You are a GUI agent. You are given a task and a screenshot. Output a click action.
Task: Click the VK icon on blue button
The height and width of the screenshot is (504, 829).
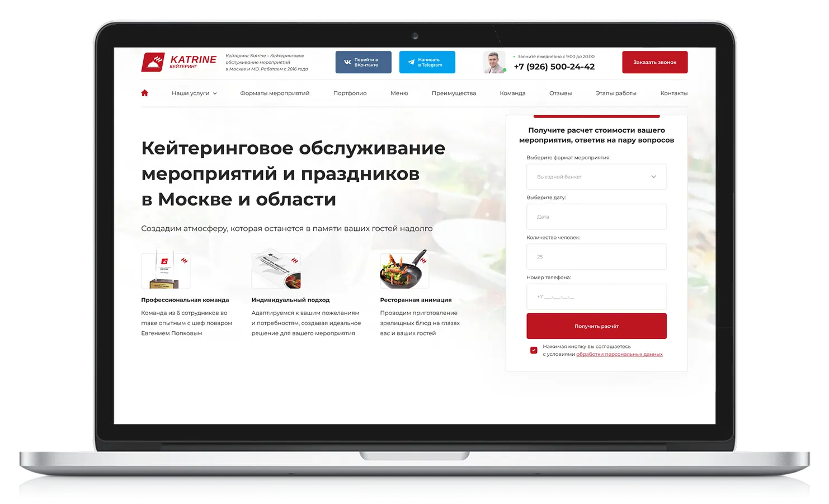347,62
